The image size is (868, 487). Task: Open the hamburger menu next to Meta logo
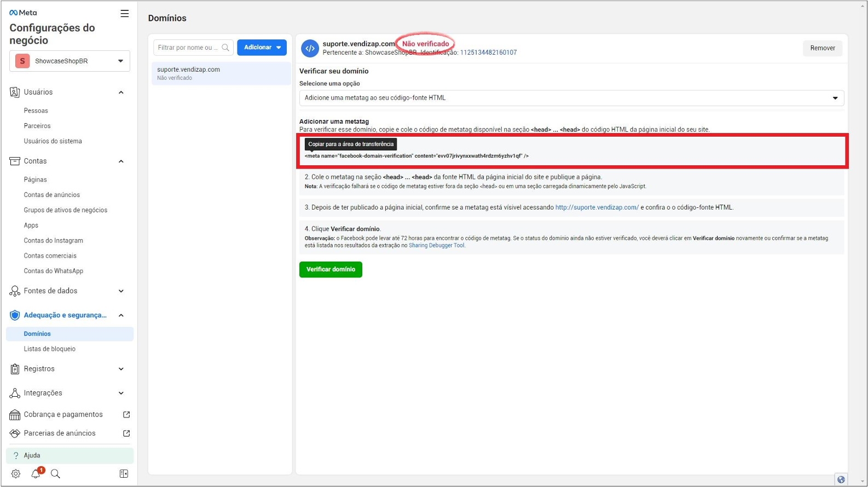125,14
